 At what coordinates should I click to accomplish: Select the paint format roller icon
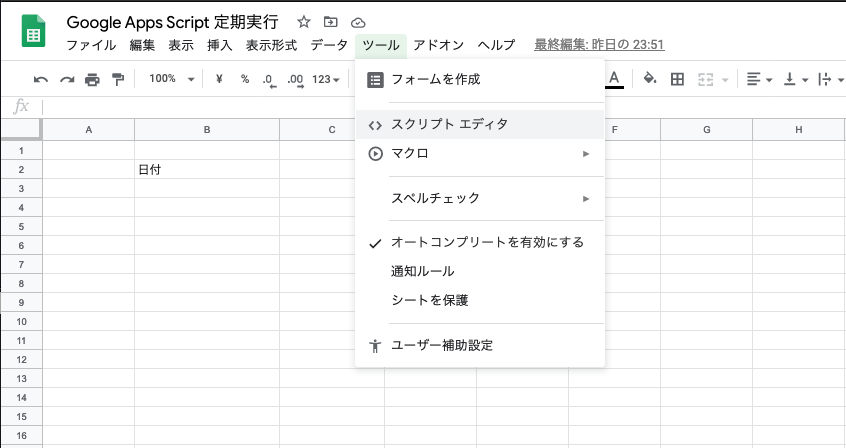click(118, 79)
